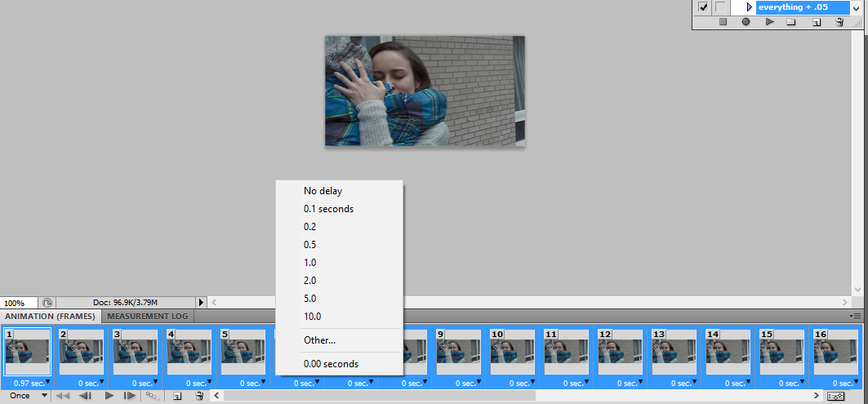Click canvas horizontal scroll left arrow
868x404 pixels.
[x=214, y=303]
